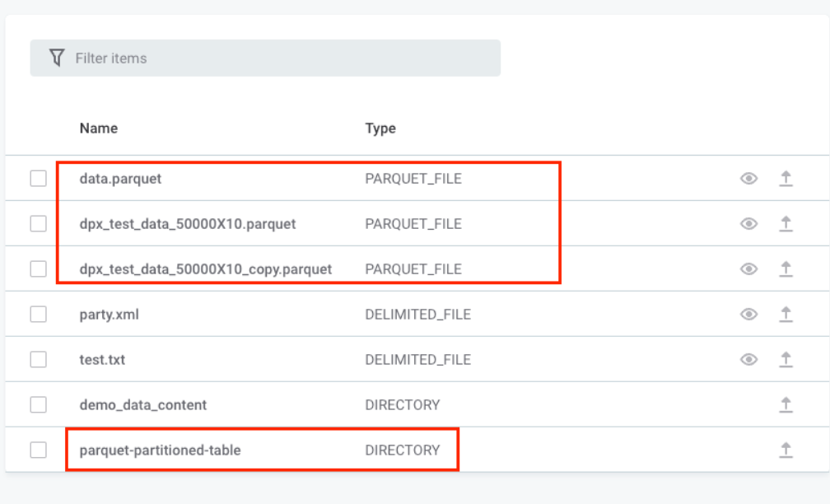
Task: Focus the Filter items input field
Action: click(280, 58)
